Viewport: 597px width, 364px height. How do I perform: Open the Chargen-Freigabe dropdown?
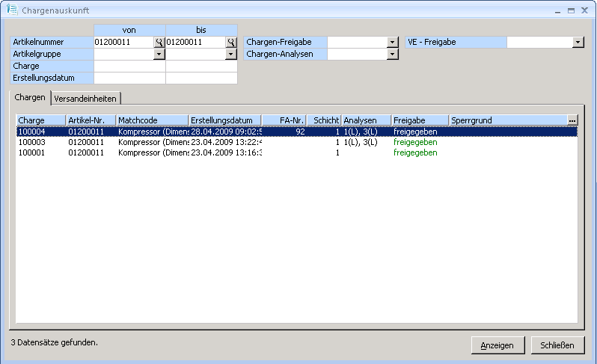(x=393, y=43)
